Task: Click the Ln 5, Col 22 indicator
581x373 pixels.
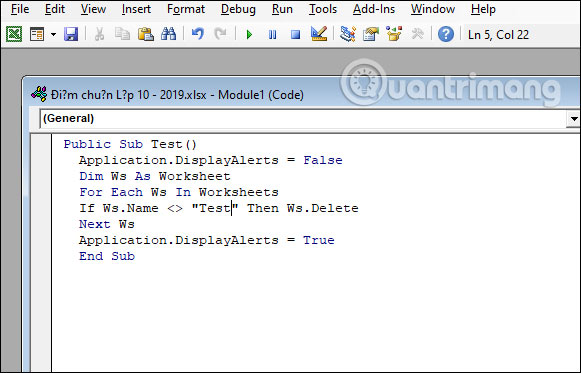Action: tap(498, 35)
